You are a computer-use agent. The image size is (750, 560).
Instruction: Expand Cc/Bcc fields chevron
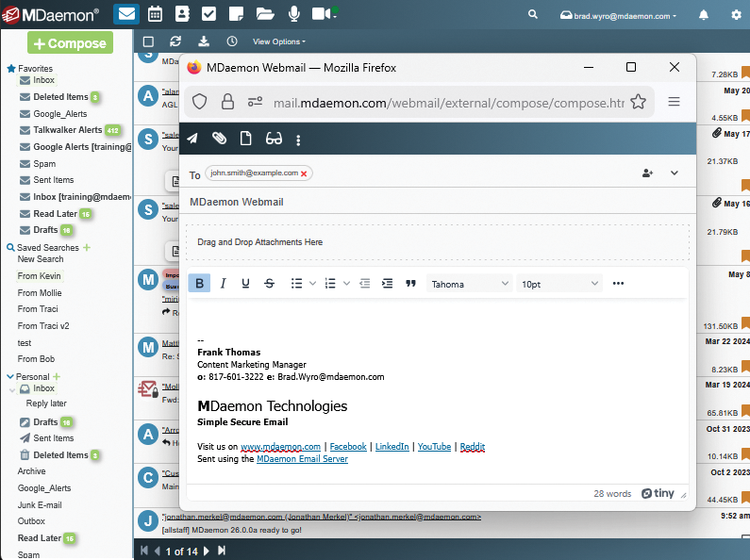[674, 173]
